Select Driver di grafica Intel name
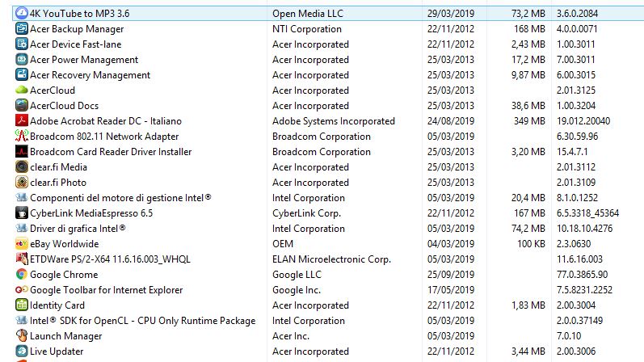This screenshot has height=362, width=644. pyautogui.click(x=78, y=228)
